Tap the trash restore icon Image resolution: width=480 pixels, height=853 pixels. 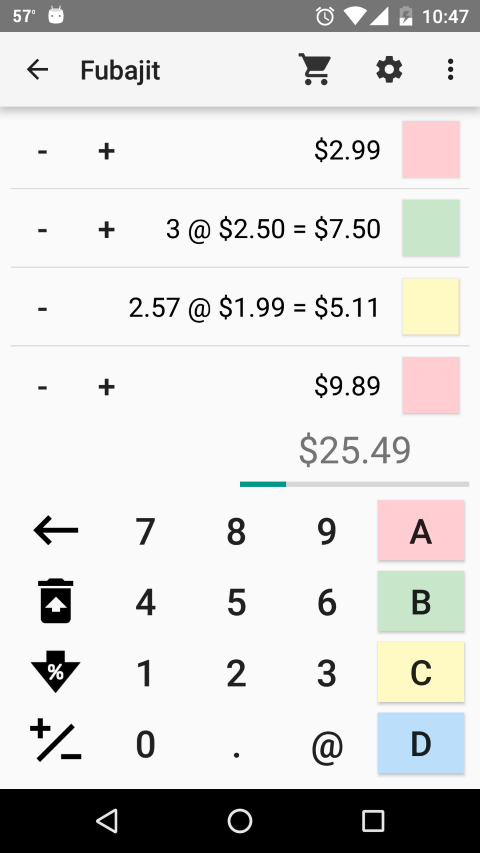coord(56,601)
